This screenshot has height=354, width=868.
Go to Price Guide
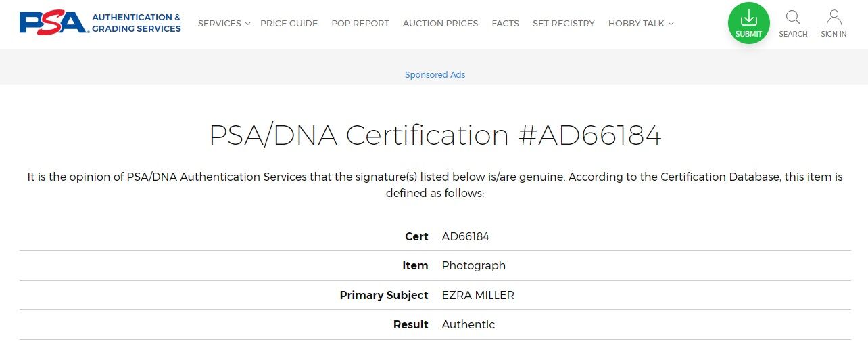pos(289,23)
